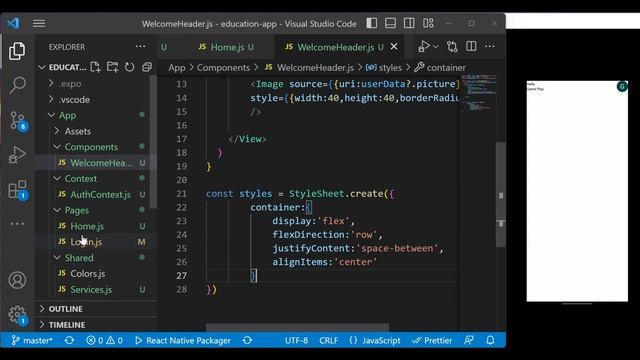The image size is (640, 360).
Task: Collapse the App folder
Action: pos(62,116)
